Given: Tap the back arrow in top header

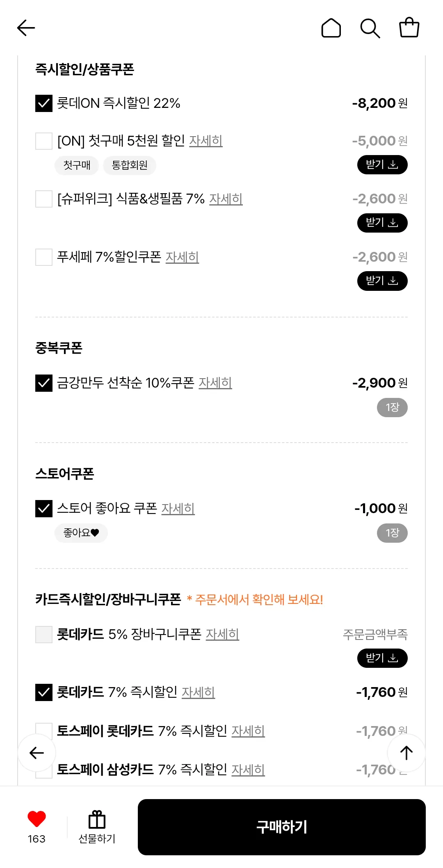Looking at the screenshot, I should [x=26, y=28].
